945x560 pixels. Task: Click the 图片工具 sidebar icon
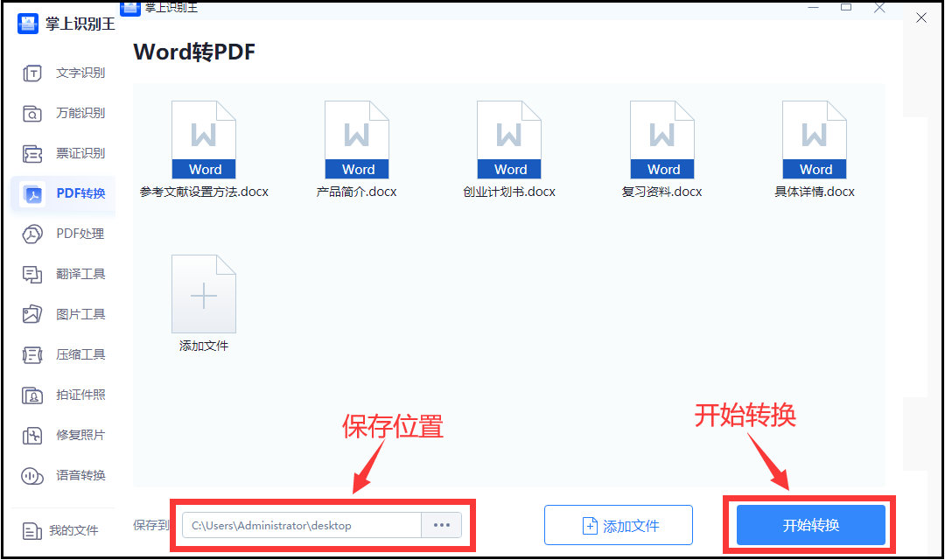[32, 315]
